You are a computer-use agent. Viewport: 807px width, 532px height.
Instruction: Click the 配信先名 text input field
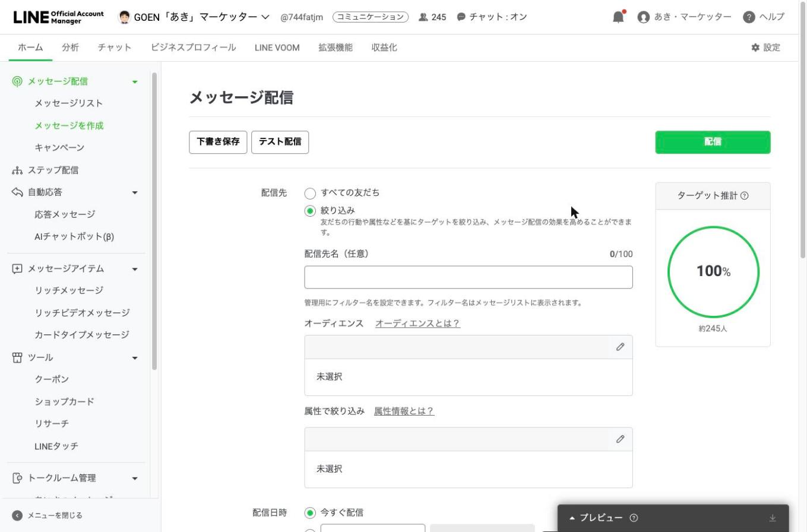coord(469,277)
